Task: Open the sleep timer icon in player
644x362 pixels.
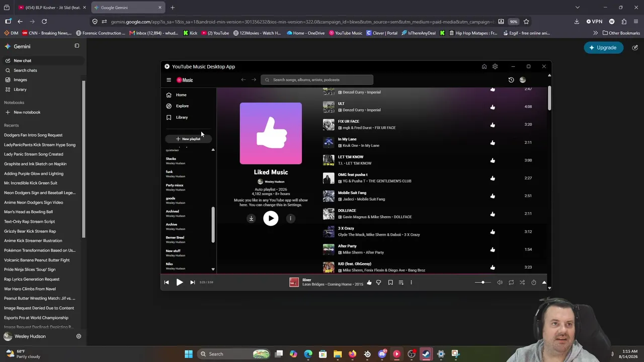Action: pos(534,283)
